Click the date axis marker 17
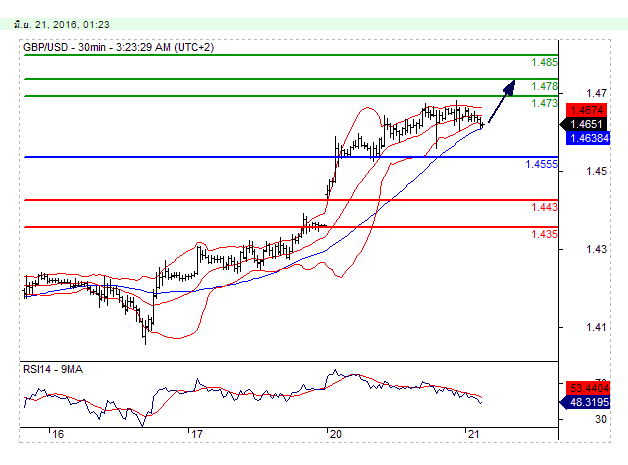Viewport: 628px width, 465px height. point(197,434)
